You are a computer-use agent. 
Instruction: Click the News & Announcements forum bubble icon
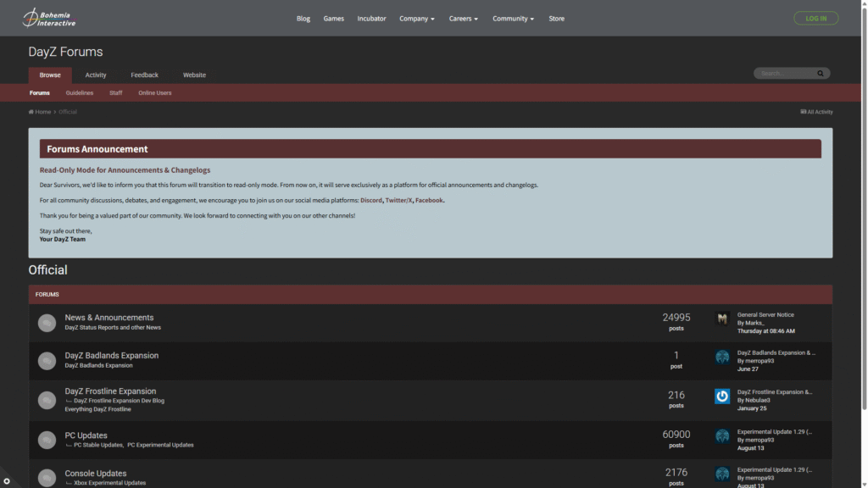tap(47, 323)
